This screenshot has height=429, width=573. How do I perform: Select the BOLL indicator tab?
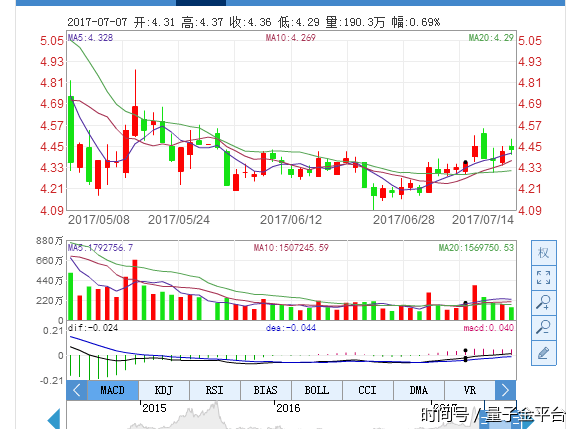[317, 390]
